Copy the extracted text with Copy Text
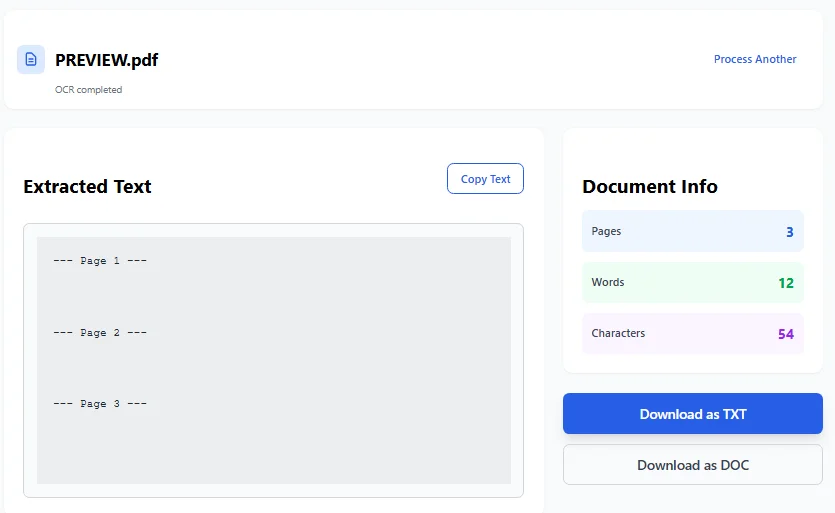835x513 pixels. [485, 179]
